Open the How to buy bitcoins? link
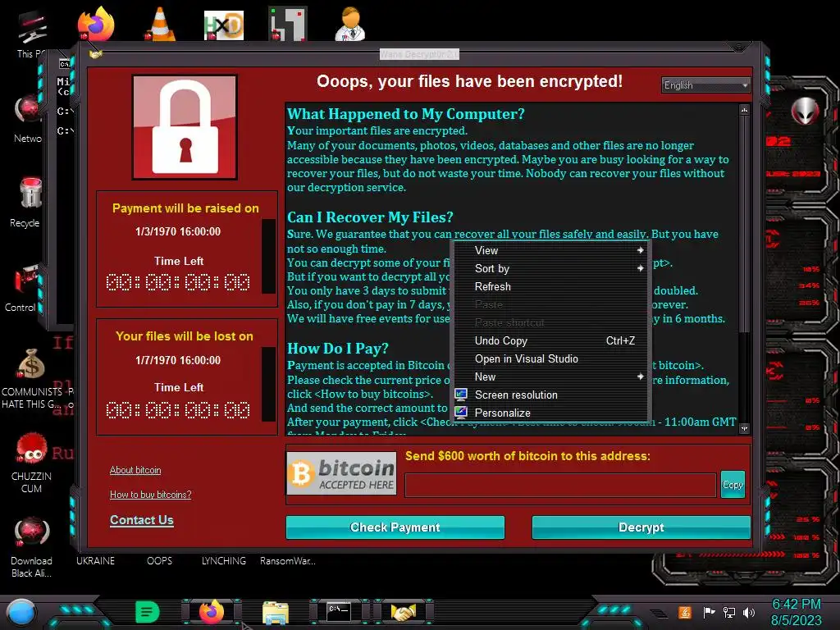840x630 pixels. [151, 495]
